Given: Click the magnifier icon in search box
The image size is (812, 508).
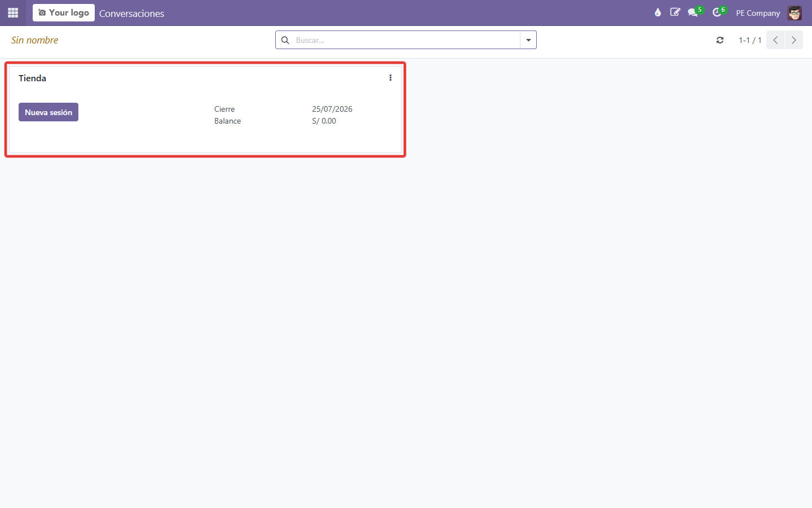Looking at the screenshot, I should (x=285, y=40).
